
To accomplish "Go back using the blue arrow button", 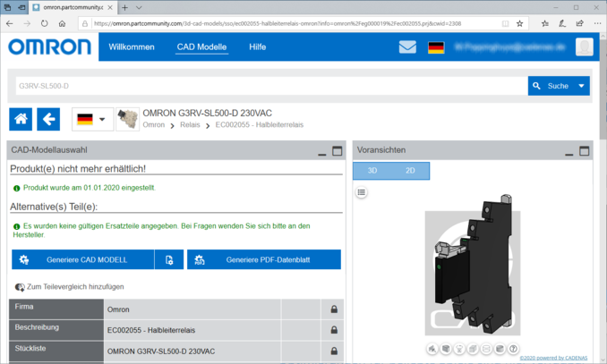I will [x=48, y=119].
